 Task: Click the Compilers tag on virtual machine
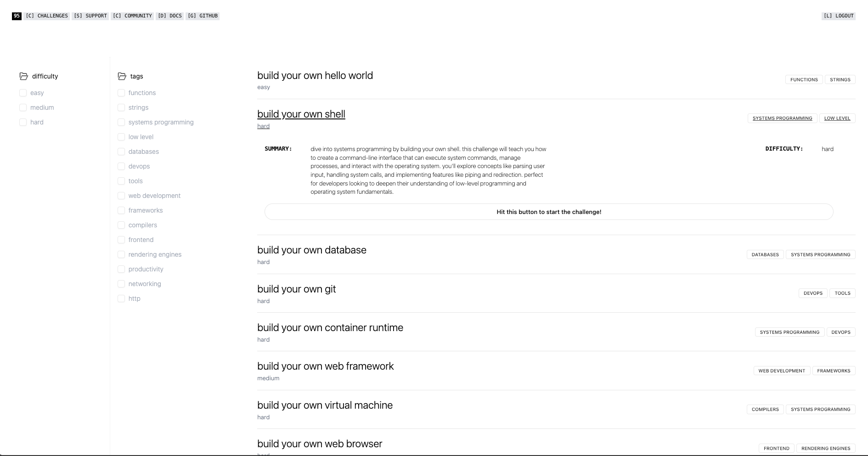click(x=765, y=410)
